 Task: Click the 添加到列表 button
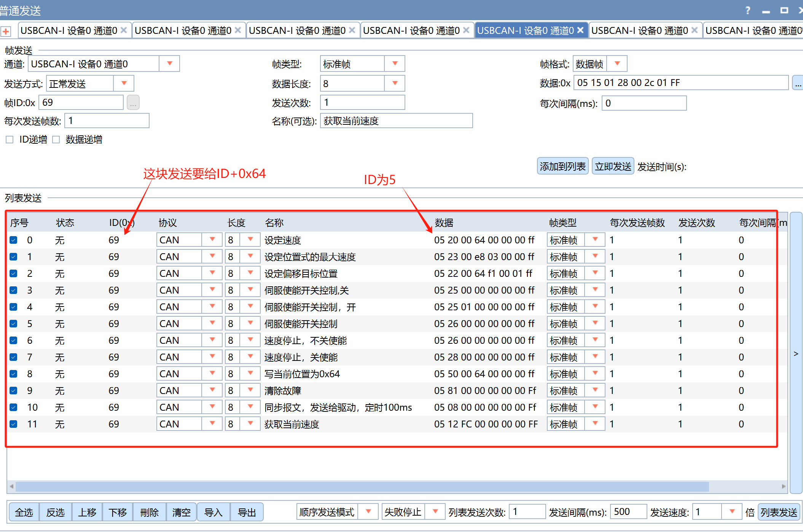562,166
